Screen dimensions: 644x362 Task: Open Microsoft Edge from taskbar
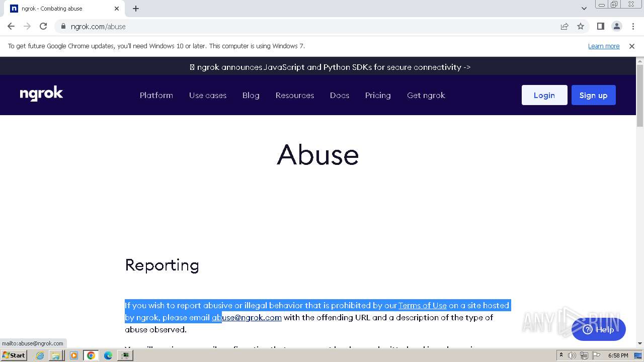(108, 355)
